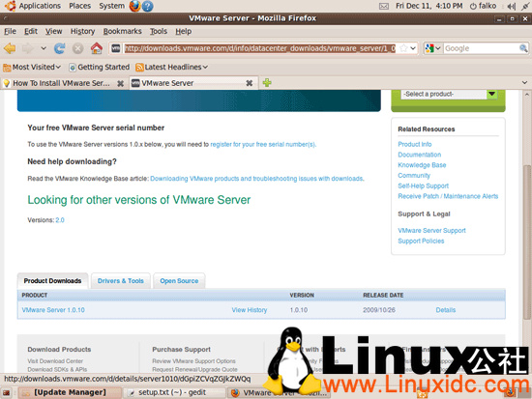This screenshot has width=532, height=399.
Task: Open the Product Info link
Action: tap(415, 144)
